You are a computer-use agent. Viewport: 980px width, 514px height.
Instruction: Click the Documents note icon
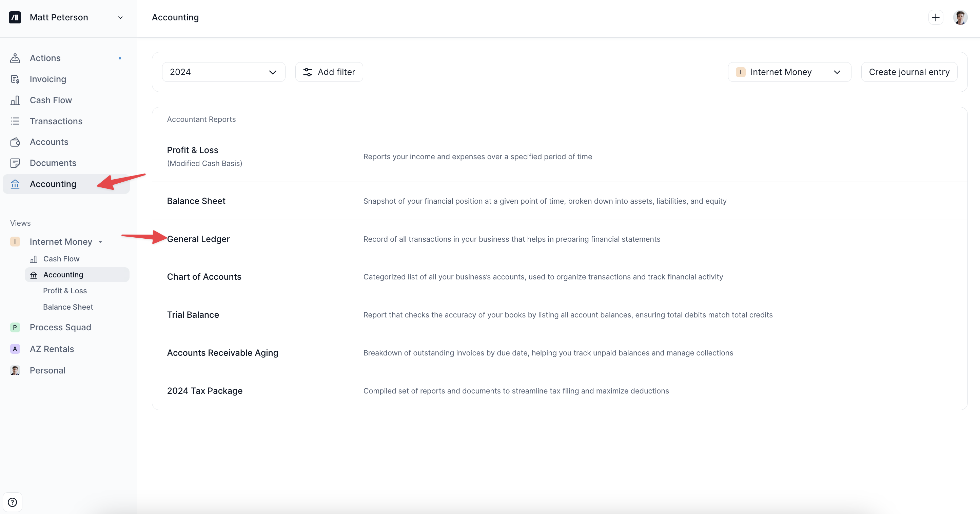[x=15, y=163]
